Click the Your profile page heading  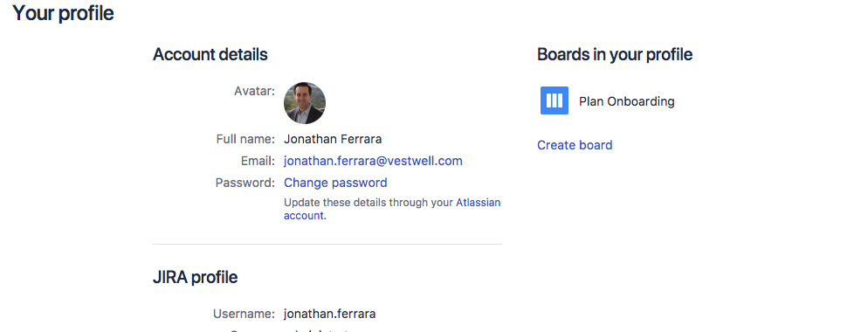[x=63, y=13]
